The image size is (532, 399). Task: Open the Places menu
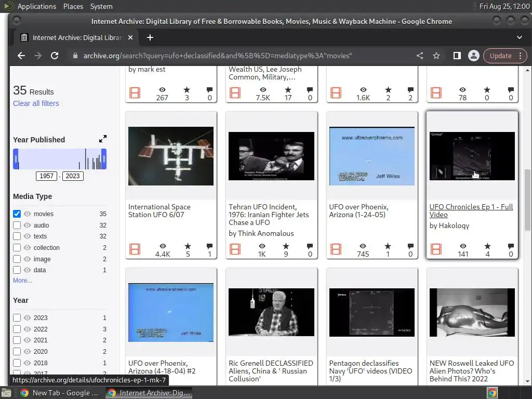coord(73,6)
